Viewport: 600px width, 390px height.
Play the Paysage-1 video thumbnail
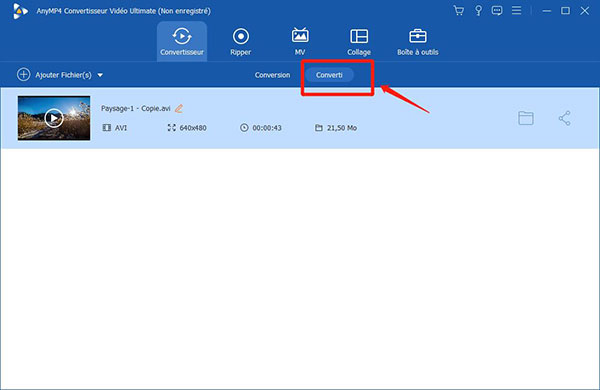click(x=54, y=118)
